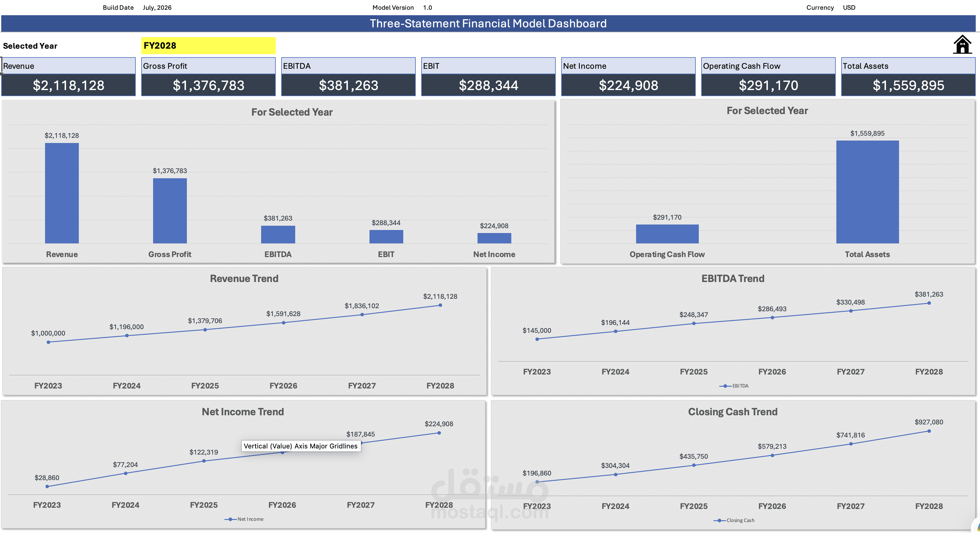Click the $248,347 data label in EBITDA Trend

pos(694,315)
